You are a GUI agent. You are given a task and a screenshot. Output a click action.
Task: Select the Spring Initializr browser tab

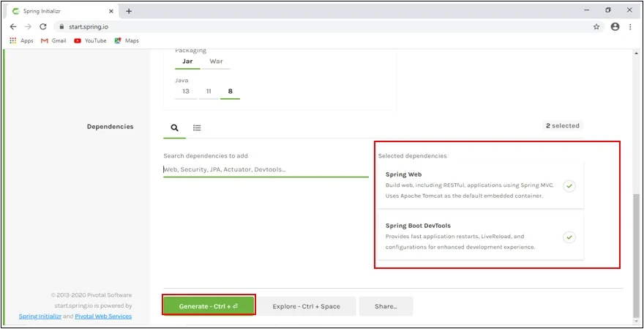tap(62, 11)
